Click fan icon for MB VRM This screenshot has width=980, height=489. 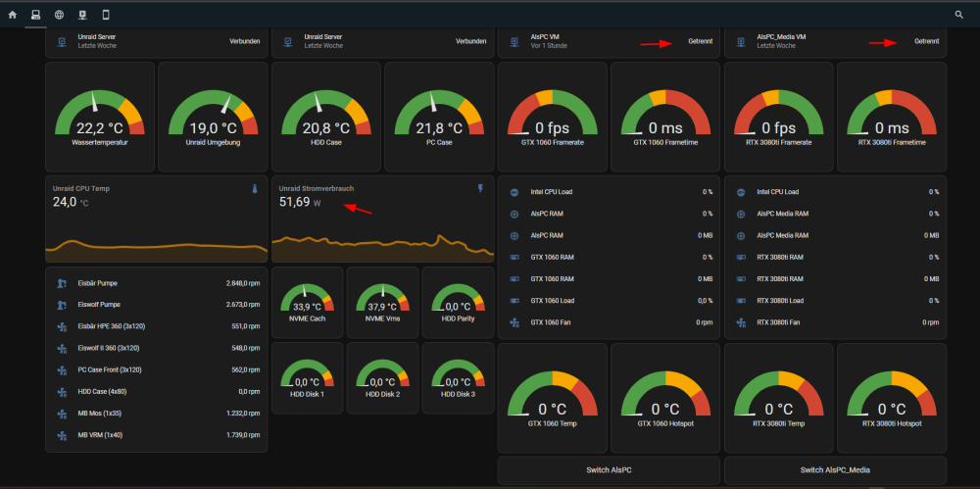click(x=61, y=435)
